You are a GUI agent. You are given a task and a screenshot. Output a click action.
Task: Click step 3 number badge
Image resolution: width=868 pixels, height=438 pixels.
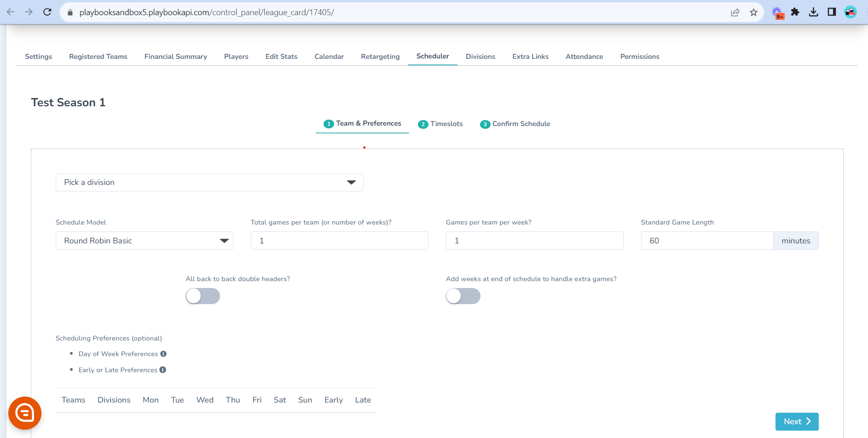485,124
